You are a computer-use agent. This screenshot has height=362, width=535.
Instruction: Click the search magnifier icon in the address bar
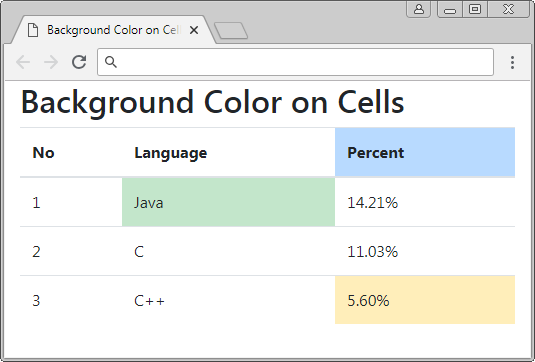[x=111, y=62]
